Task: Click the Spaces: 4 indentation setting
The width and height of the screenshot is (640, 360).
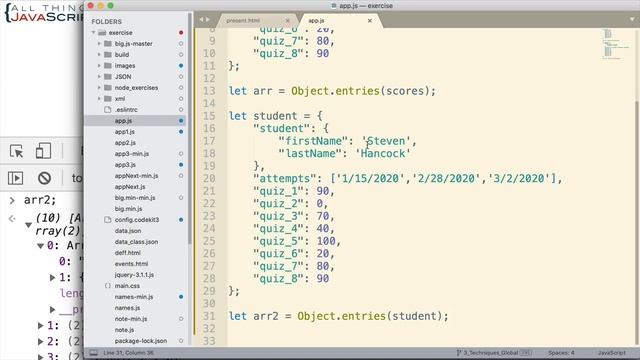Action: click(561, 353)
